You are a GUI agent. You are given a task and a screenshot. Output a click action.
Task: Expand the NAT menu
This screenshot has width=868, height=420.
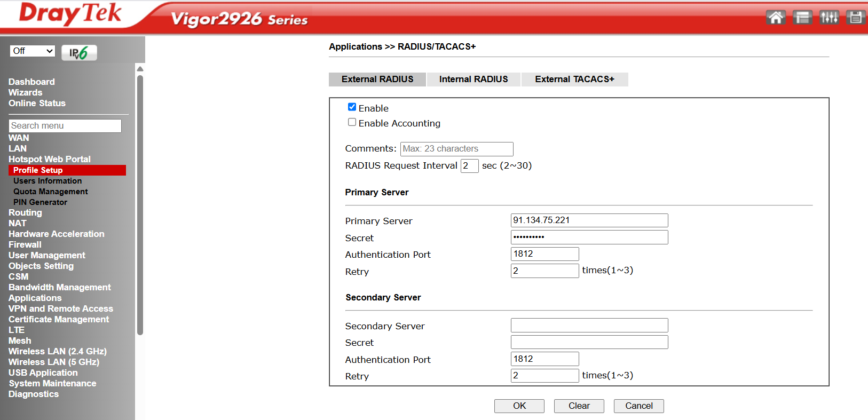[18, 223]
